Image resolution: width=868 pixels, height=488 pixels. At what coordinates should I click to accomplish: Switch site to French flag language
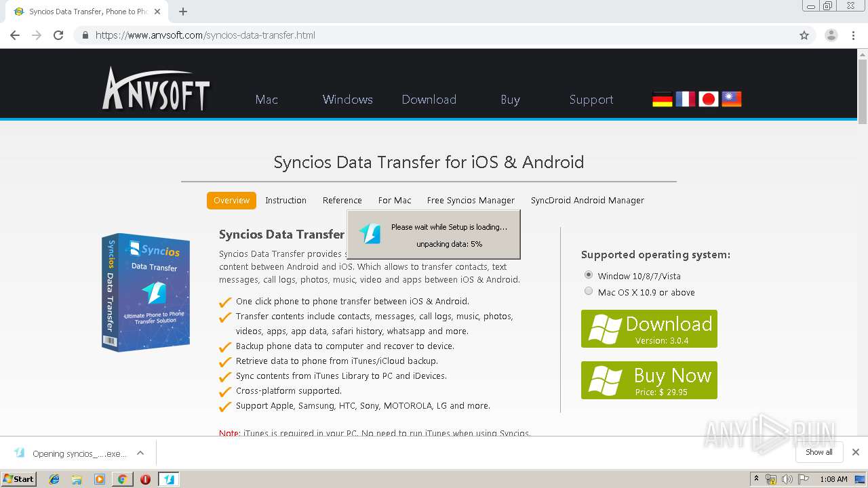tap(685, 100)
